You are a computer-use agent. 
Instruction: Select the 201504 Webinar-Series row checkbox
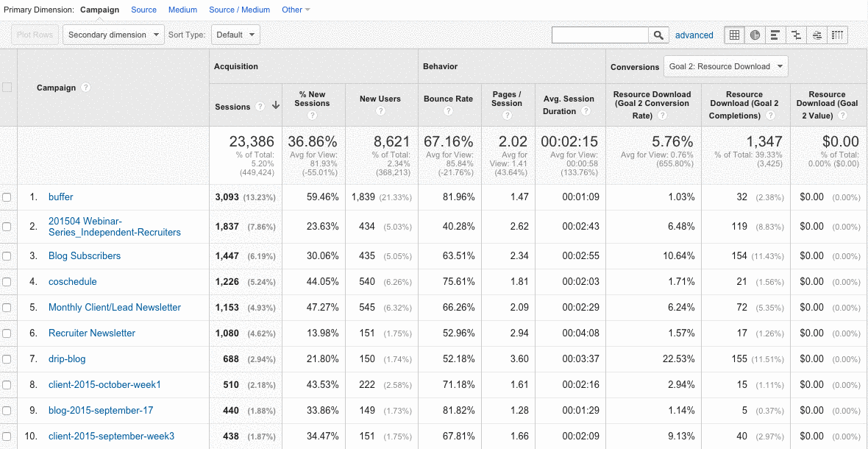pos(7,227)
